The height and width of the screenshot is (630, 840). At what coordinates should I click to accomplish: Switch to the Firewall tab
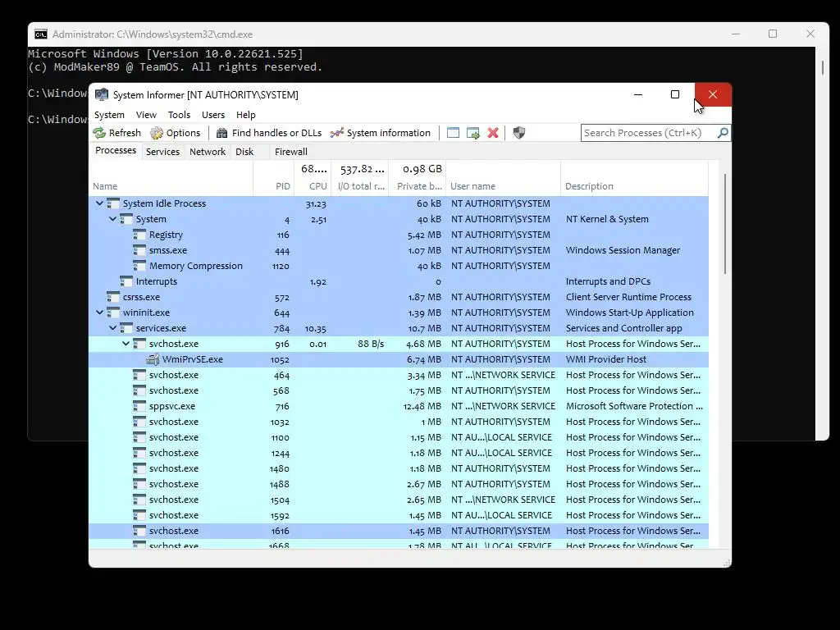pyautogui.click(x=291, y=152)
